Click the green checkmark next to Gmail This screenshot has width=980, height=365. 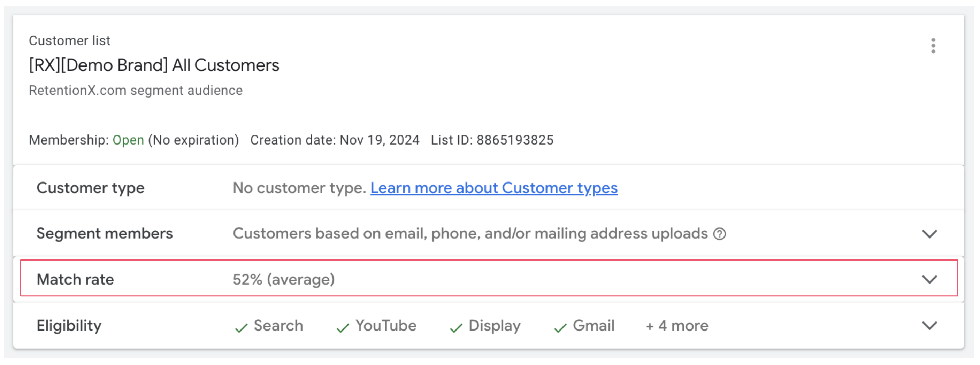(x=560, y=327)
